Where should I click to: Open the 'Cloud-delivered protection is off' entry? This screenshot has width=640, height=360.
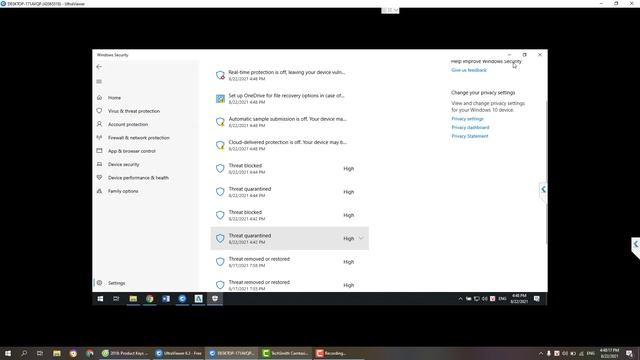pyautogui.click(x=290, y=145)
